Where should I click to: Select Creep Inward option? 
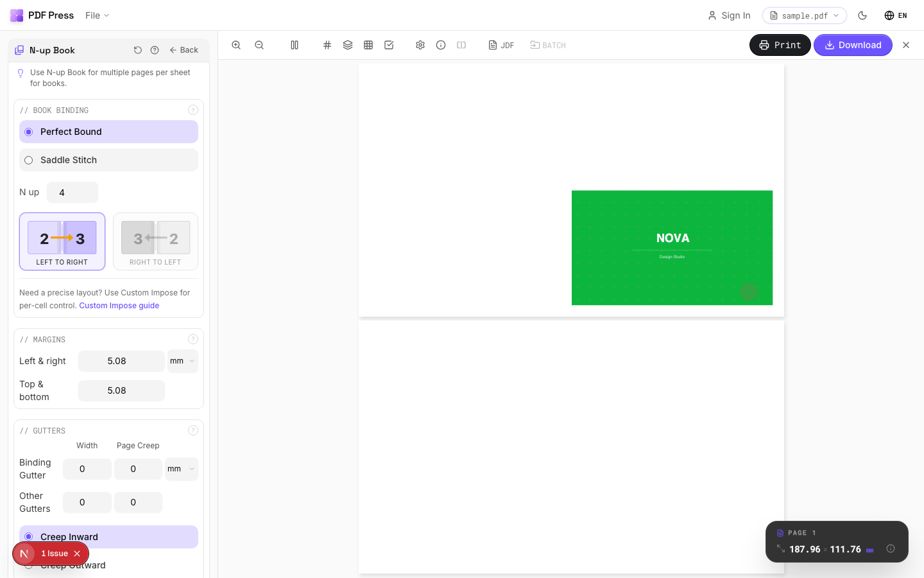[108, 537]
